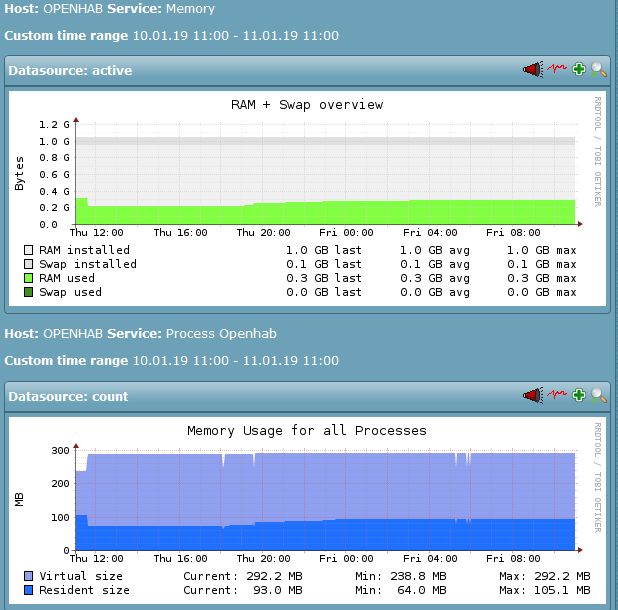Screen dimensions: 618x610
Task: Click the red graph-line icon in count datasource header
Action: (556, 396)
